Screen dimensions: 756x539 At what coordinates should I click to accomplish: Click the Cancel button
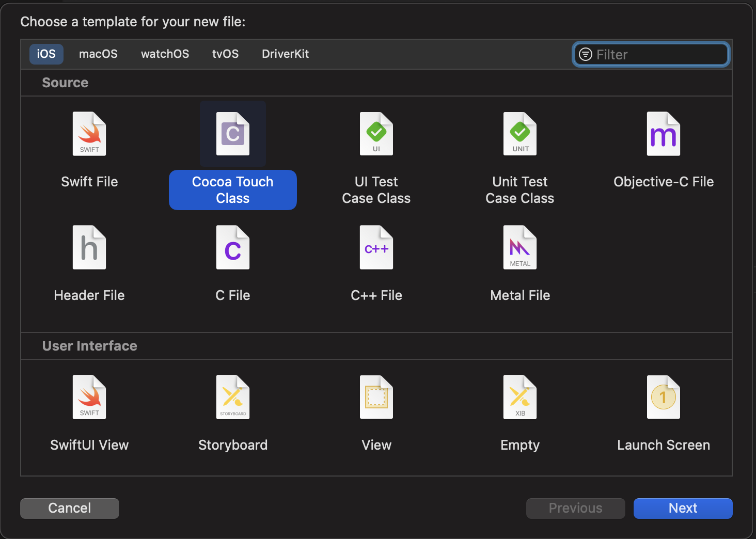click(70, 508)
